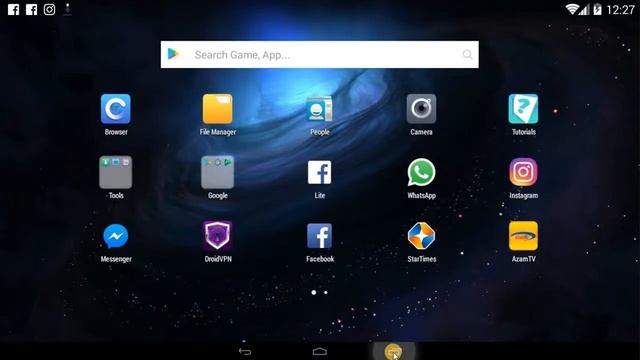Open Instagram notification in status bar

(49, 9)
